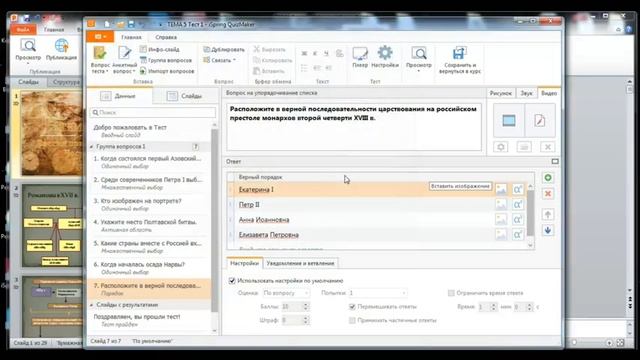Select question 2 Среди современников Петра I
This screenshot has width=640, height=360.
149,183
